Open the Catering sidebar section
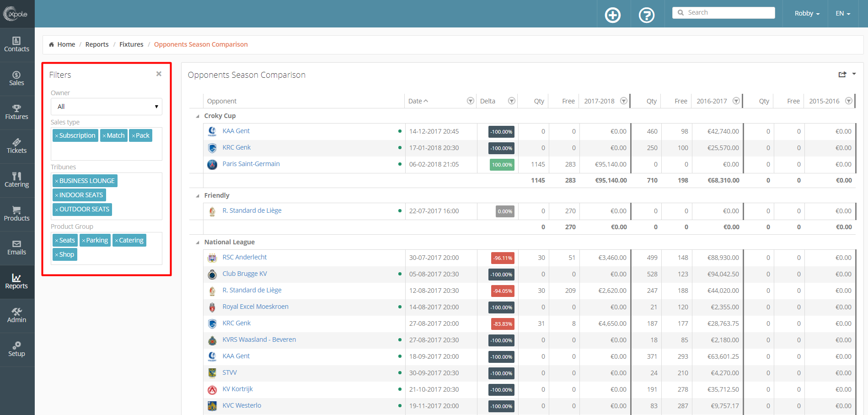This screenshot has height=415, width=868. 17,180
